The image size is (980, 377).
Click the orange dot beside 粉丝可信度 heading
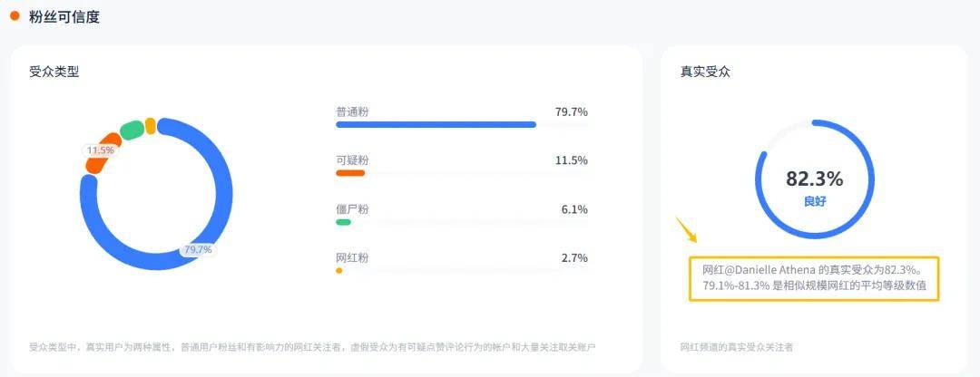click(x=15, y=16)
